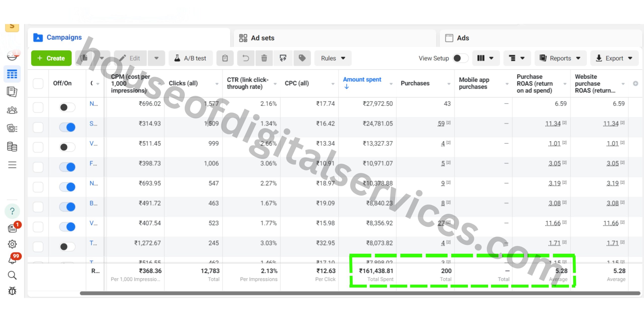Click the search magnifier sidebar icon
Screen dimensions: 644x322
pyautogui.click(x=12, y=275)
